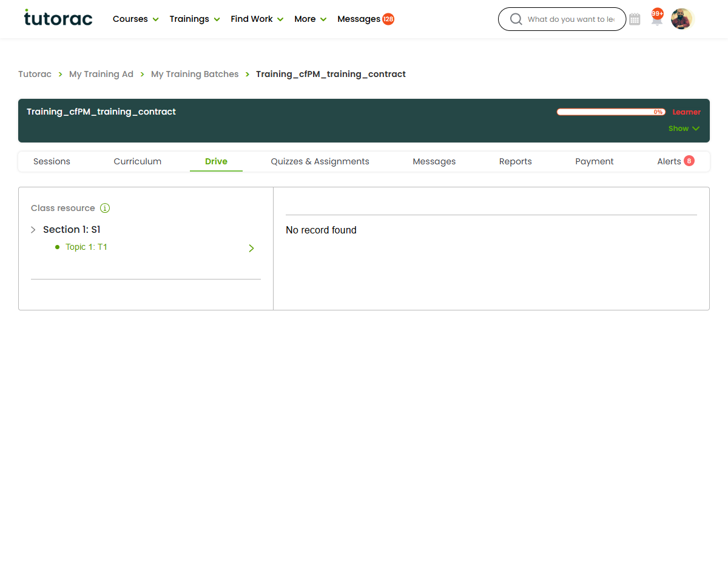The image size is (728, 576).
Task: Click the No record found text
Action: tap(321, 230)
